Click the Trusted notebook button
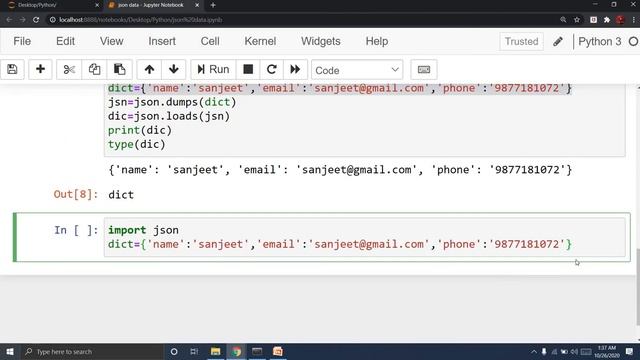This screenshot has width=640, height=360. click(x=521, y=41)
